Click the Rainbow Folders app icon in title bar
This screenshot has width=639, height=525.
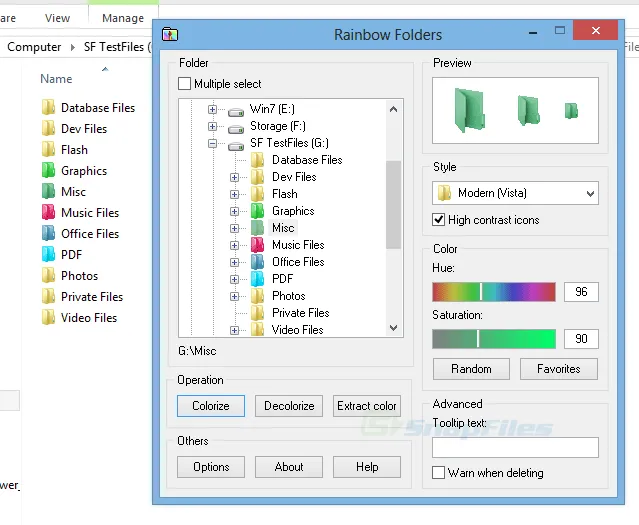click(x=170, y=34)
